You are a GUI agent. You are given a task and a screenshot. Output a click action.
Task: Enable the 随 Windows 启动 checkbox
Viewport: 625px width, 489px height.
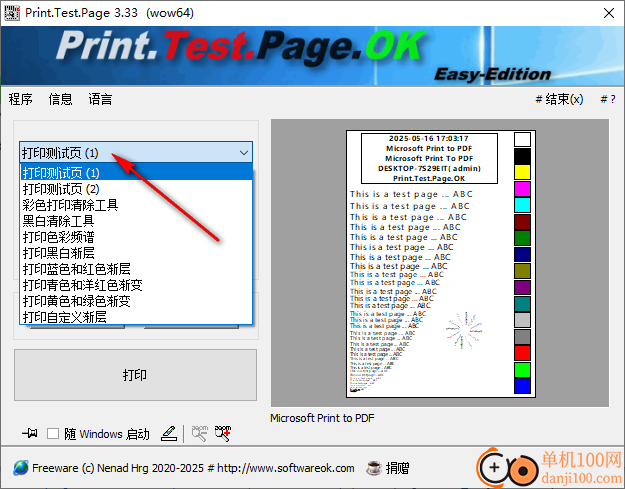(x=53, y=434)
